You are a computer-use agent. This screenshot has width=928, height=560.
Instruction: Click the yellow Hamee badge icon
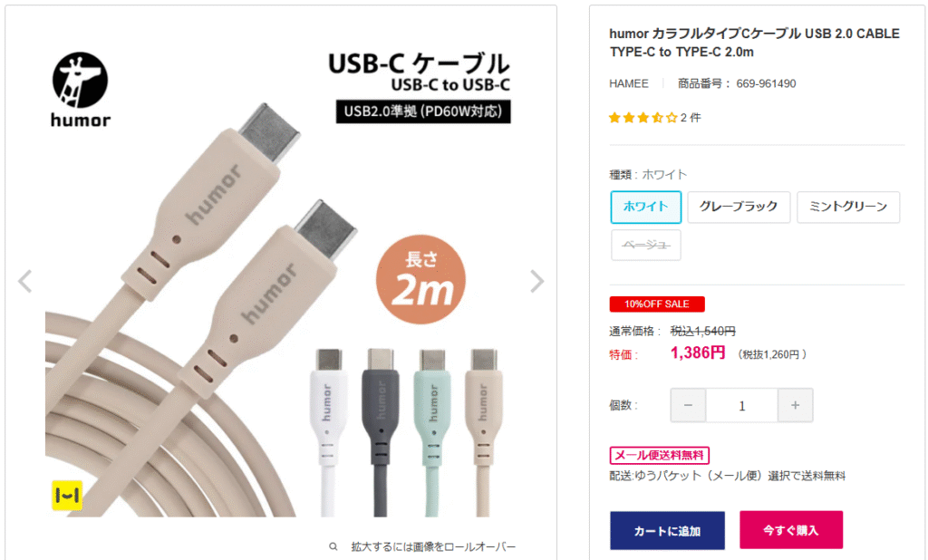click(x=67, y=496)
